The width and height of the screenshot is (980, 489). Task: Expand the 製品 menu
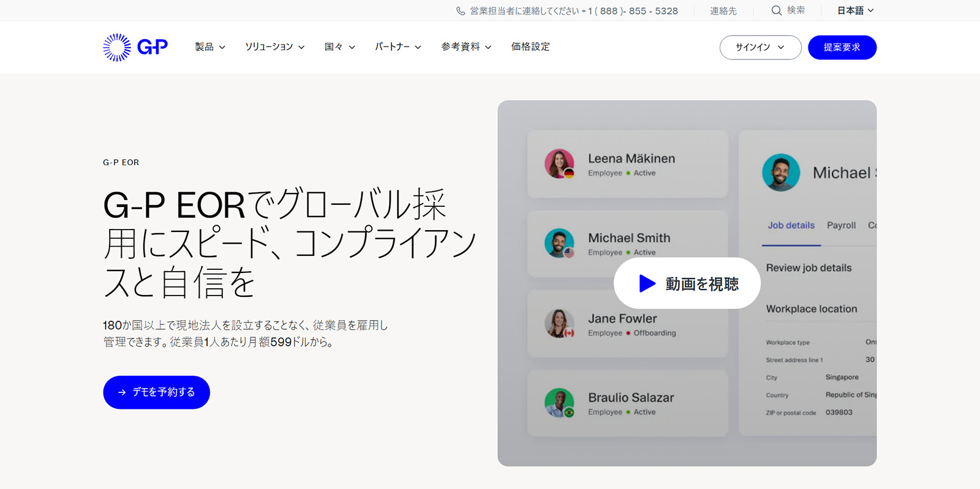coord(210,47)
